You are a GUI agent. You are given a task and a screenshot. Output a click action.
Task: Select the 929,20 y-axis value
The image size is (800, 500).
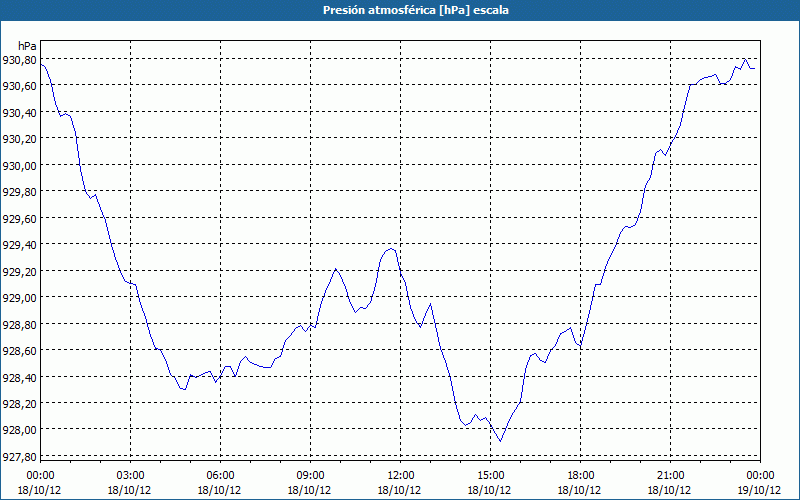(19, 271)
